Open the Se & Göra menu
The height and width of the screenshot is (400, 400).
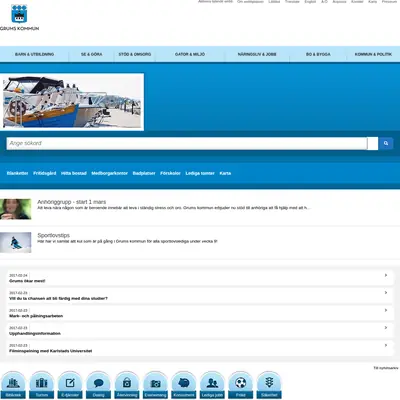click(x=92, y=54)
